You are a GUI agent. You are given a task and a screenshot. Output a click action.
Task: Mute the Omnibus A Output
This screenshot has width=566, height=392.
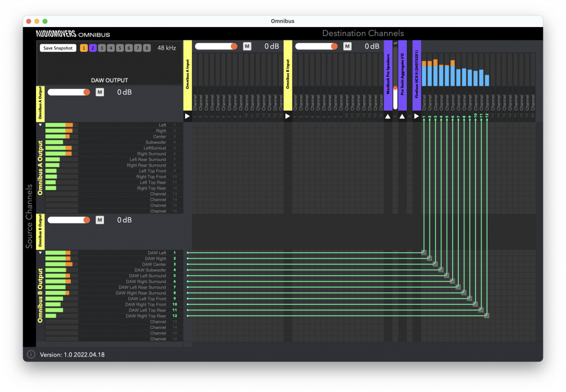point(99,92)
